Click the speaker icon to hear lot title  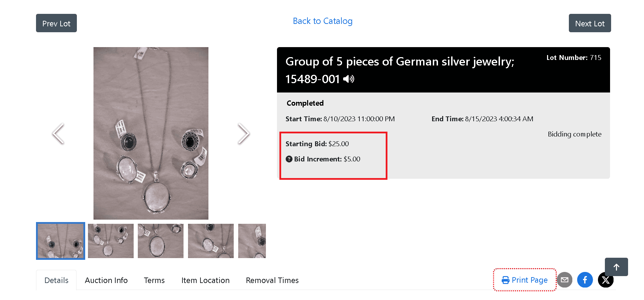tap(349, 79)
